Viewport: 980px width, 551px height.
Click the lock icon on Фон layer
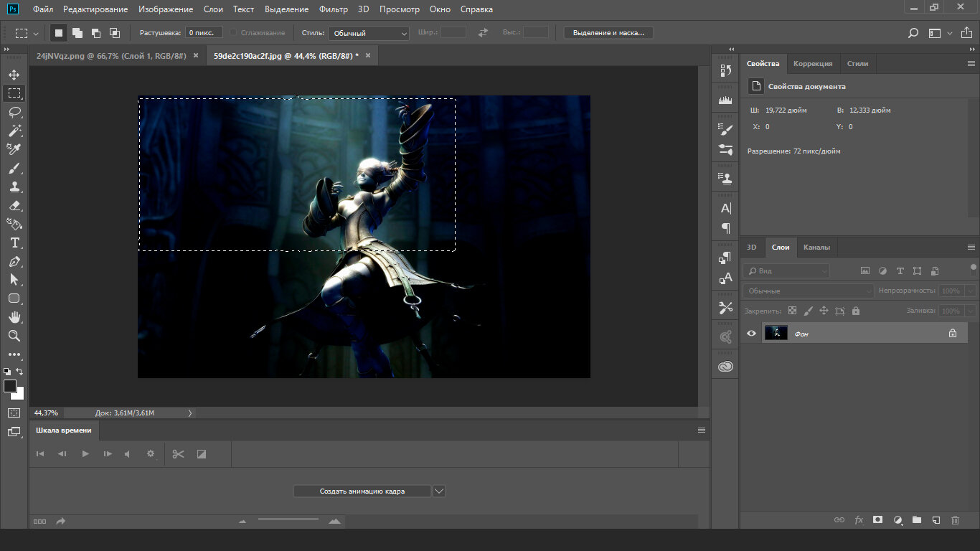pyautogui.click(x=953, y=333)
